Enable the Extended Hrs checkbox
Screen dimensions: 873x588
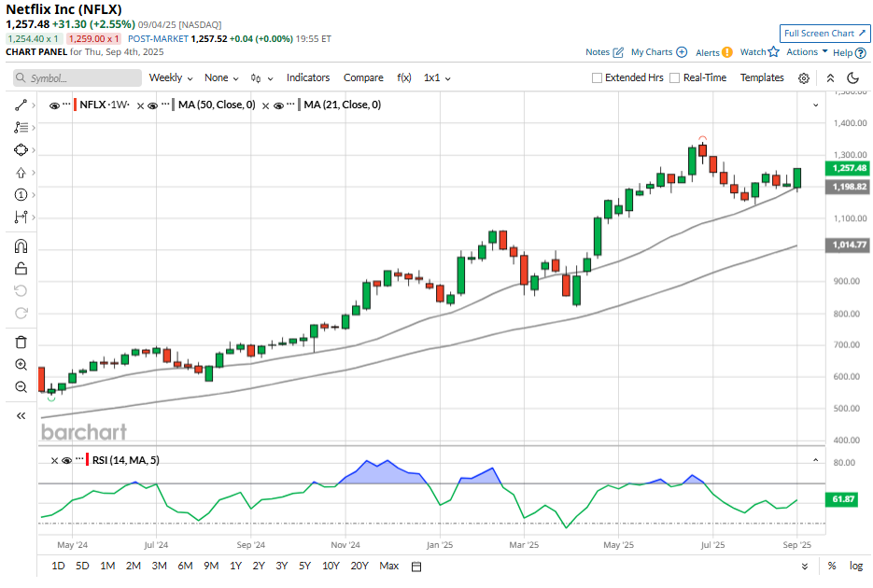pyautogui.click(x=597, y=77)
